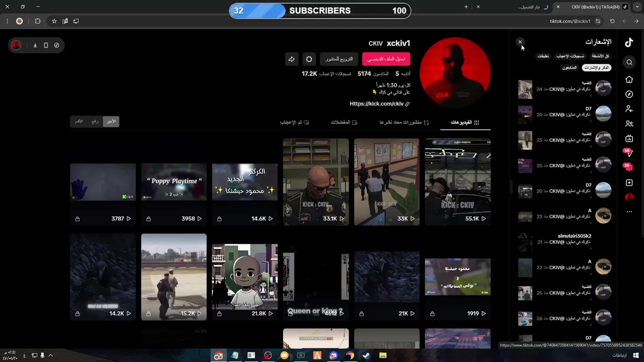Select the تم الإعجاب liked tab
The image size is (644, 362).
[x=294, y=122]
